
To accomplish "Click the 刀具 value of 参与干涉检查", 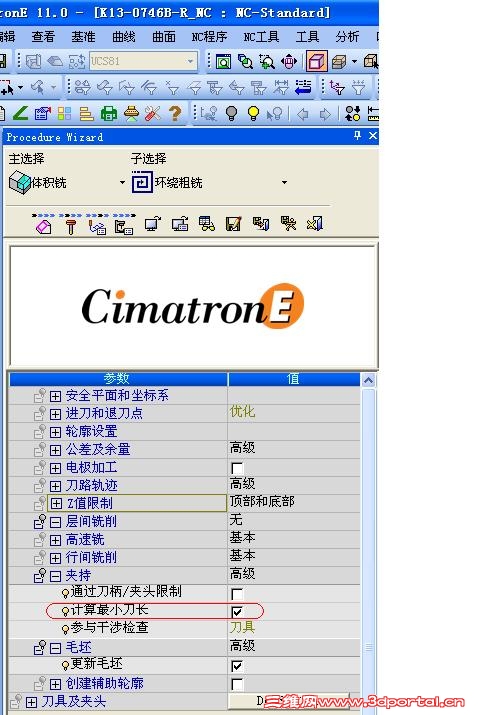I will pos(242,627).
